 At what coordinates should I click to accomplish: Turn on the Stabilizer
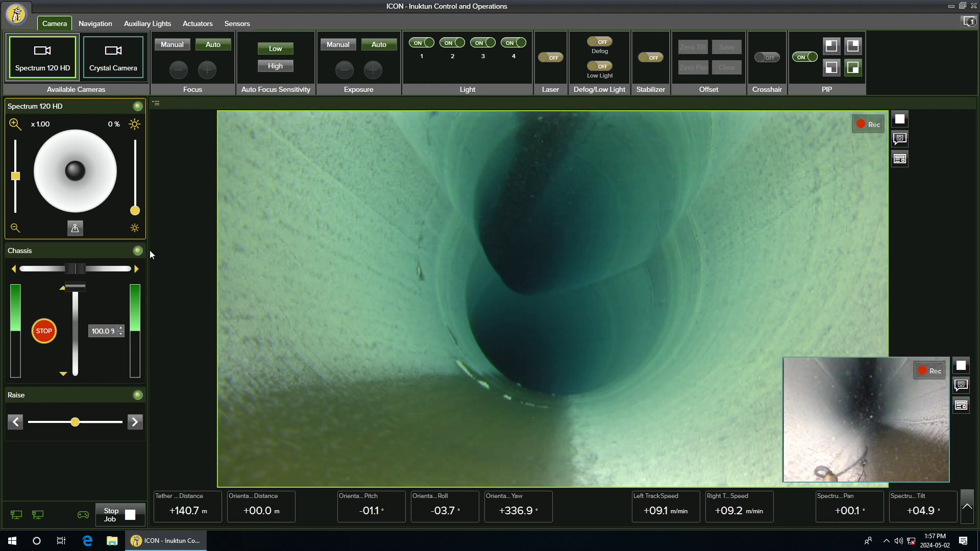coord(651,58)
